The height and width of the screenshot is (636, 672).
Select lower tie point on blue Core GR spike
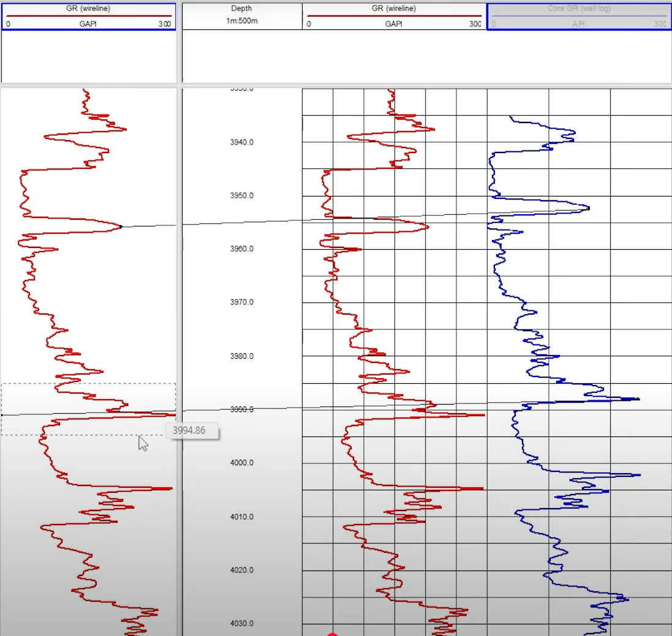[x=638, y=399]
